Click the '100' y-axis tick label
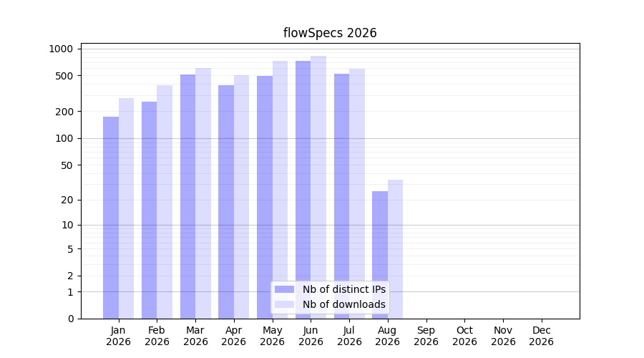The width and height of the screenshot is (644, 358). tap(64, 138)
